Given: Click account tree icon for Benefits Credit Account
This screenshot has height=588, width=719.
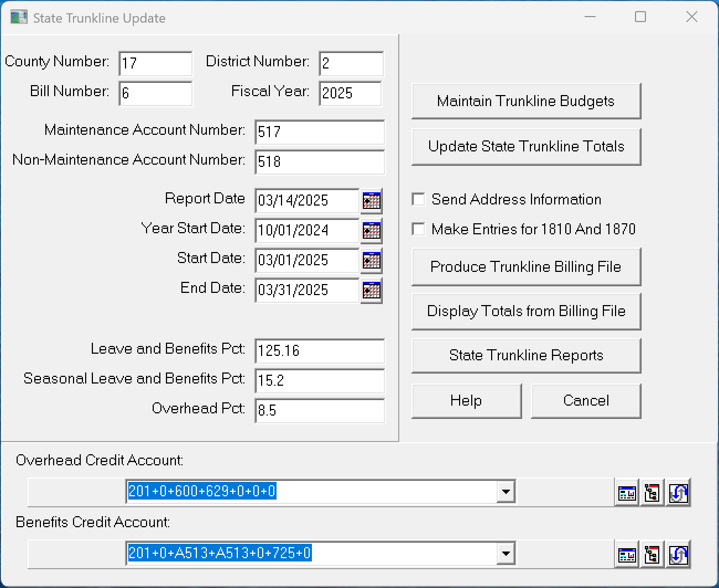Looking at the screenshot, I should click(653, 554).
